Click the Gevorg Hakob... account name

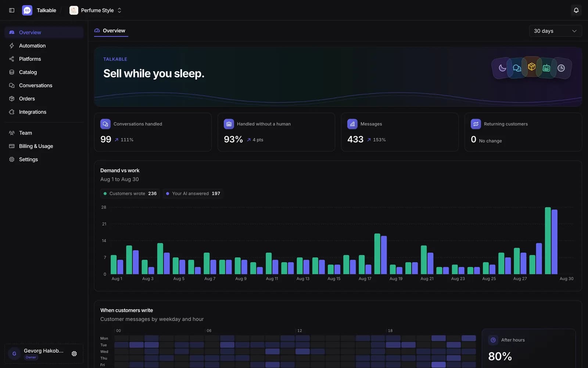(x=44, y=351)
